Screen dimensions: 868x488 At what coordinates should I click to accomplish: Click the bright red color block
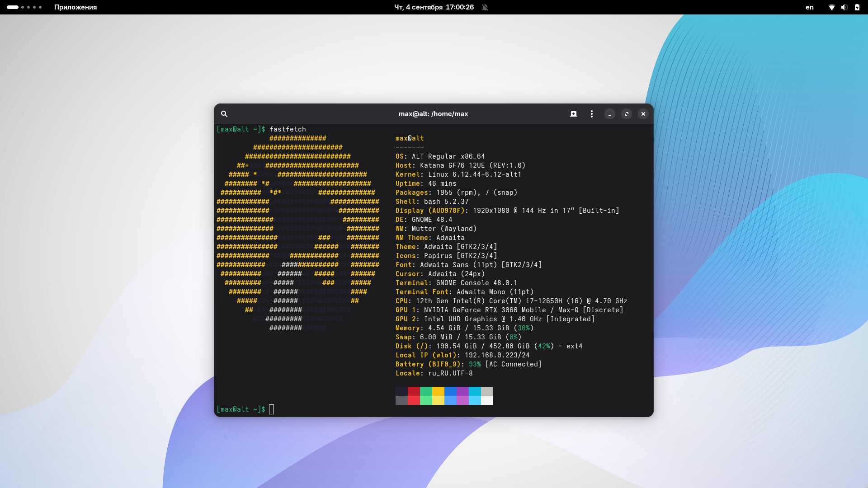tap(414, 400)
